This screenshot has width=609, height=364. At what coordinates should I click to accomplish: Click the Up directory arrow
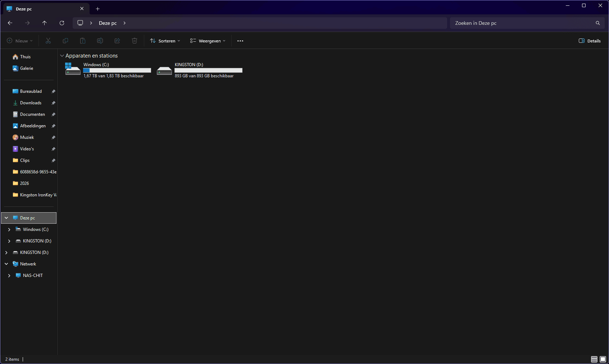coord(45,23)
